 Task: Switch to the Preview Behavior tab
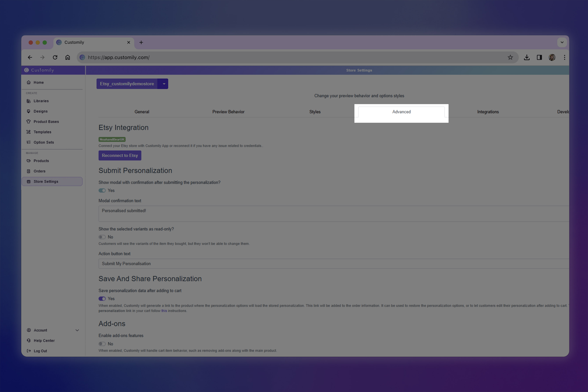(228, 112)
